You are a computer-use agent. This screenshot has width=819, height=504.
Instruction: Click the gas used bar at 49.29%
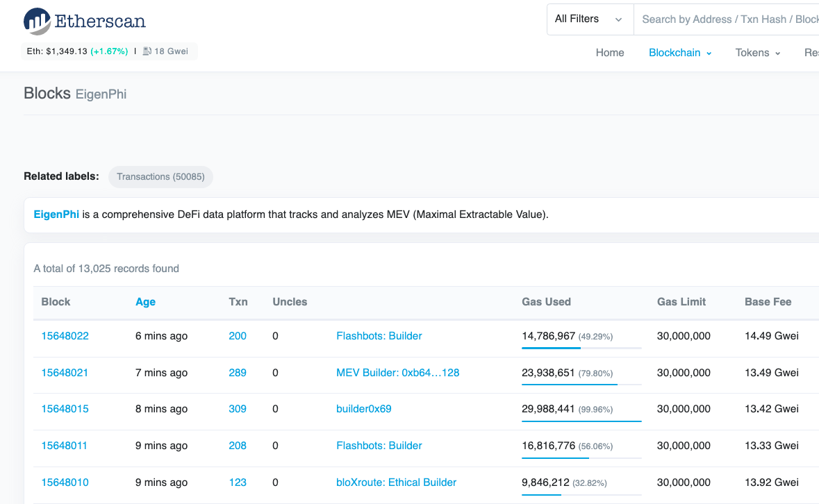(x=581, y=348)
